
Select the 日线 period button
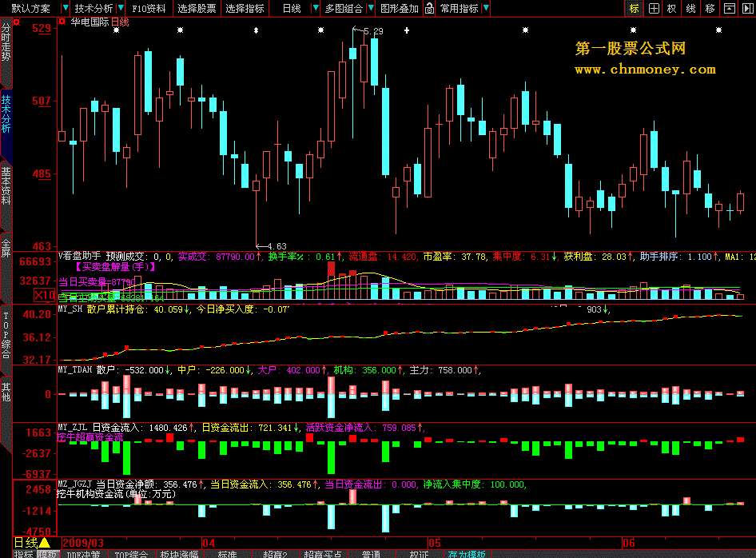click(291, 9)
